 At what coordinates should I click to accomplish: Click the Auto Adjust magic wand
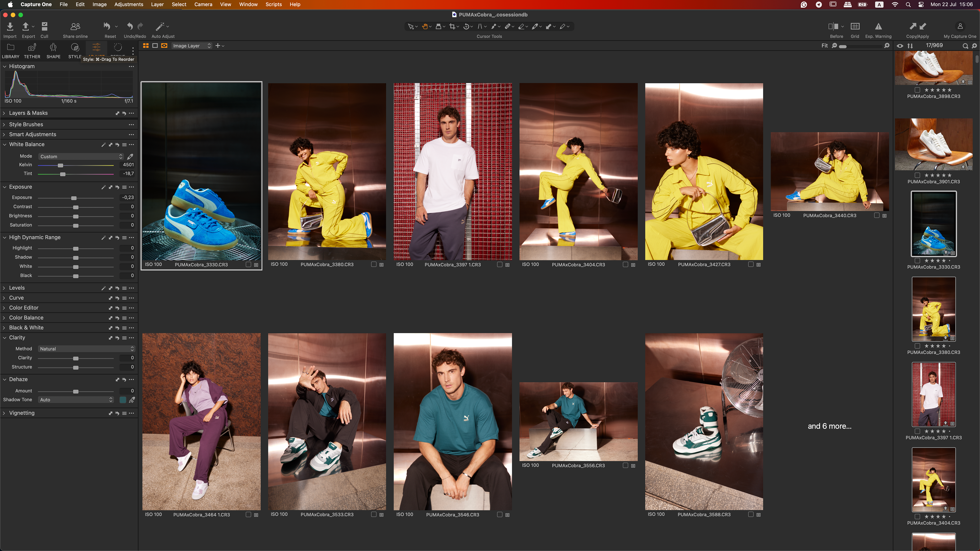point(160,27)
